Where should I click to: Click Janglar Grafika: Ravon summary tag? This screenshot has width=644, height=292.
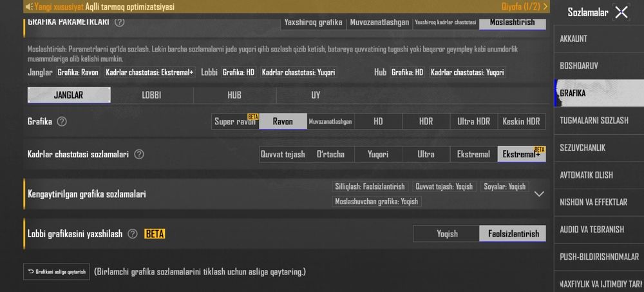click(x=78, y=72)
